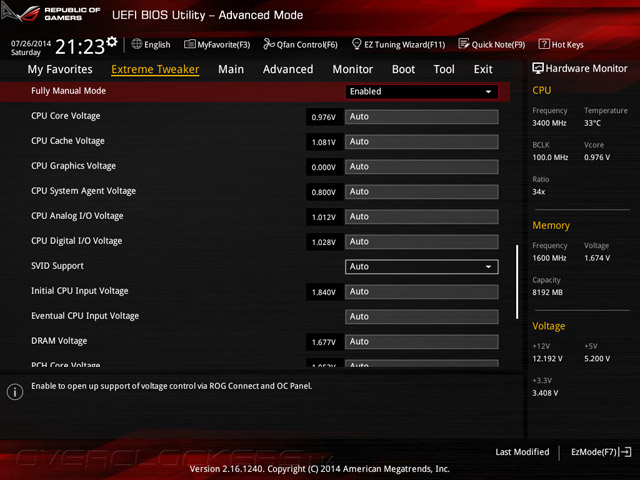Screen dimensions: 640x480
Task: Open the Tool tab
Action: 444,69
